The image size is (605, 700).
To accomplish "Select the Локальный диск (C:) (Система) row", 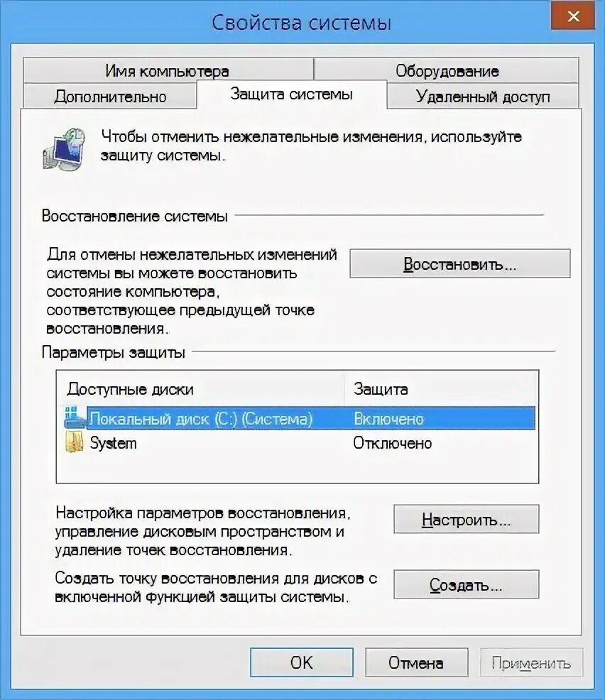I will pyautogui.click(x=300, y=418).
